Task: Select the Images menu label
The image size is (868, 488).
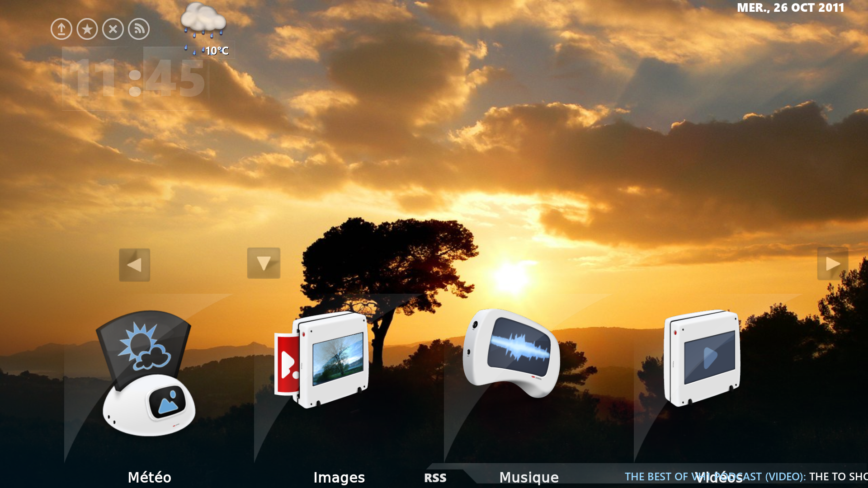Action: 339,477
